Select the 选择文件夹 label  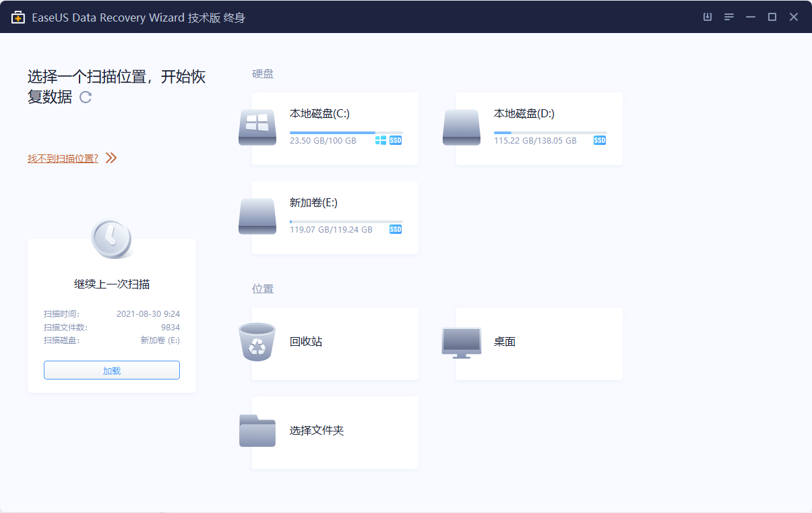click(x=317, y=431)
